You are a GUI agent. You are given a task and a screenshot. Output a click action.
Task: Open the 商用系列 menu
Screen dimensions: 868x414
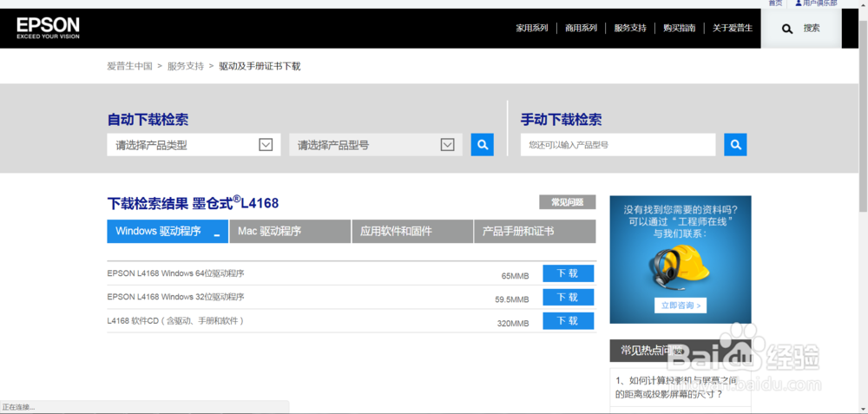[x=581, y=29]
